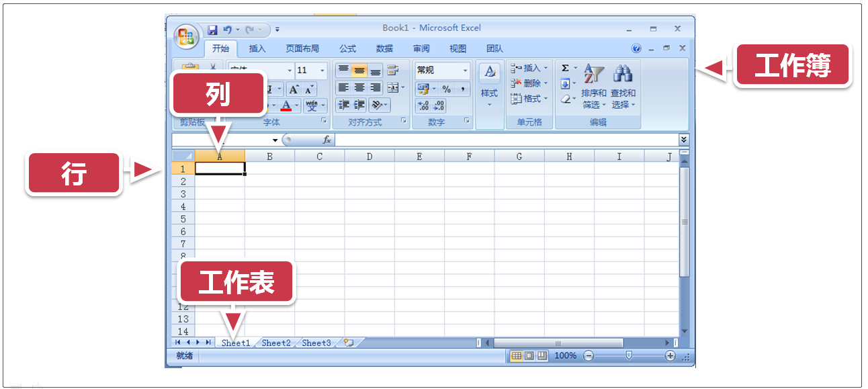868x389 pixels.
Task: Click the Insert Worksheet tab icon
Action: tap(348, 342)
